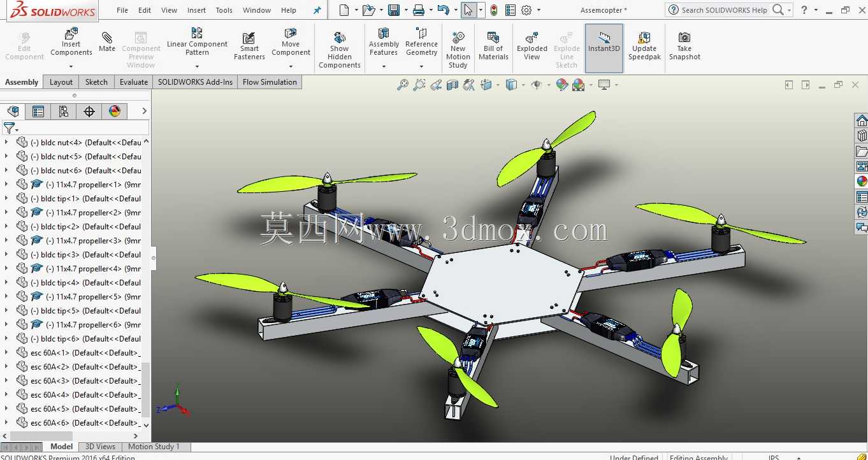Select the Move Component tool
The image size is (868, 460).
coord(291,42)
